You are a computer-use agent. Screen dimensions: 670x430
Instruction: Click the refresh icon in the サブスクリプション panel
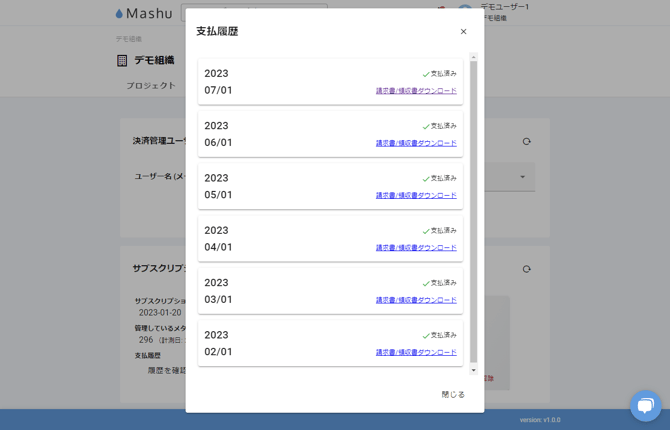[x=527, y=269]
